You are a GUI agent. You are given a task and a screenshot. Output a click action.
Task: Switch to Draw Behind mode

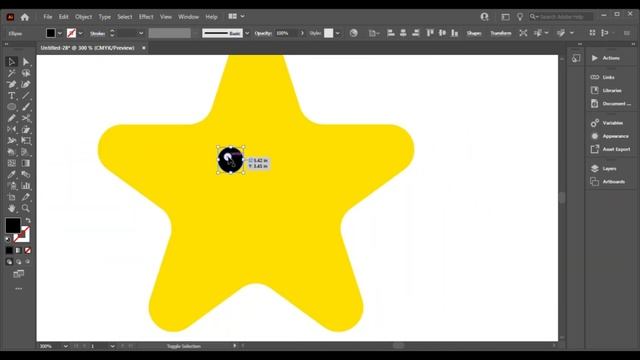coord(18,262)
